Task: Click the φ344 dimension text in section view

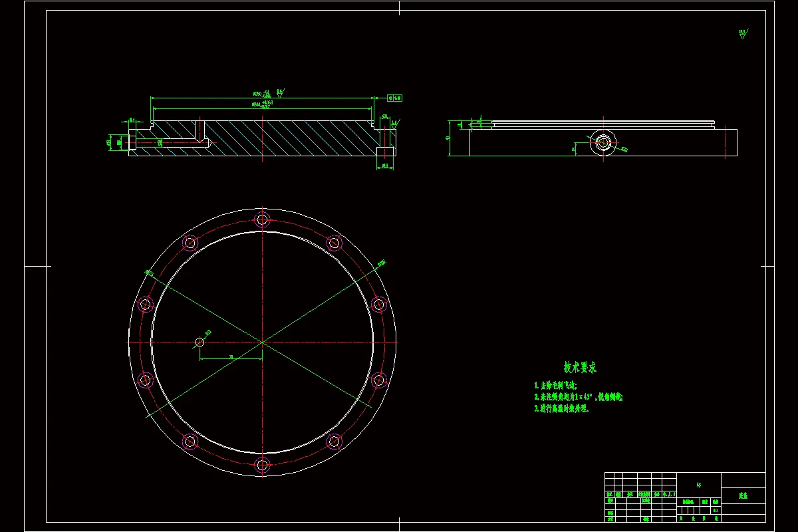Action: click(263, 104)
